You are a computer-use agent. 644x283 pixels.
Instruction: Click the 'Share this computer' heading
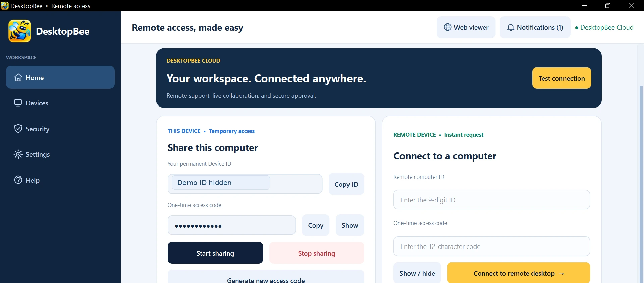[213, 148]
